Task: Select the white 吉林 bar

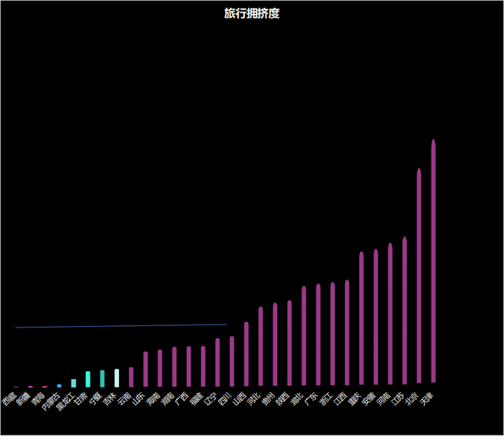Action: [x=117, y=378]
